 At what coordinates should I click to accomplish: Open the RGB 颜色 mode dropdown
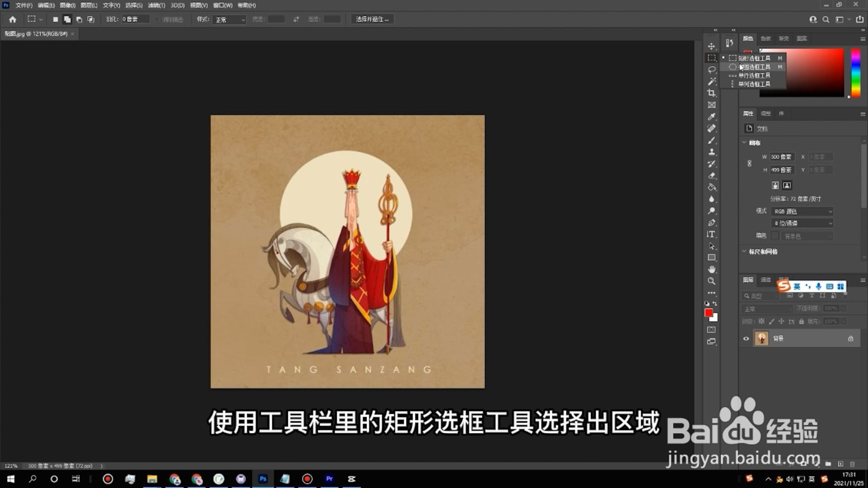[802, 211]
